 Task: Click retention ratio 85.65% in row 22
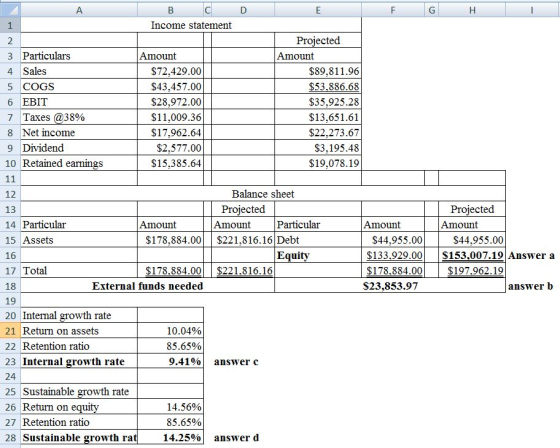[x=170, y=346]
